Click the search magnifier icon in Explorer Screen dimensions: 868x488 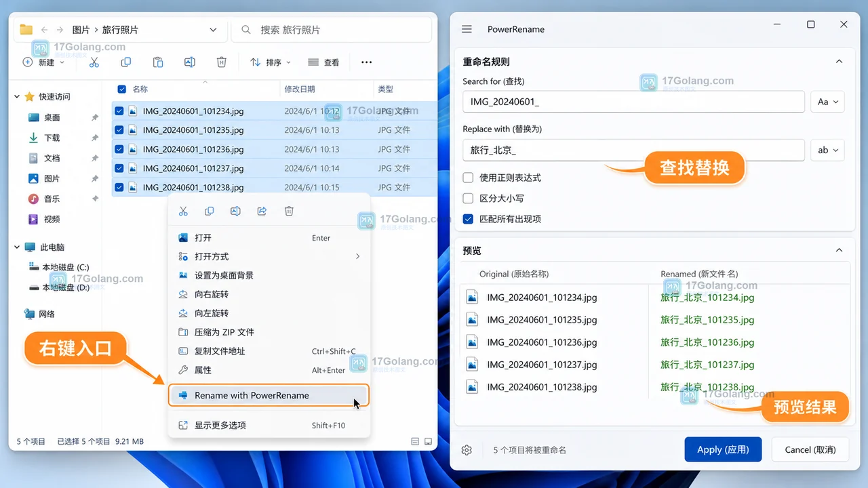pos(247,30)
